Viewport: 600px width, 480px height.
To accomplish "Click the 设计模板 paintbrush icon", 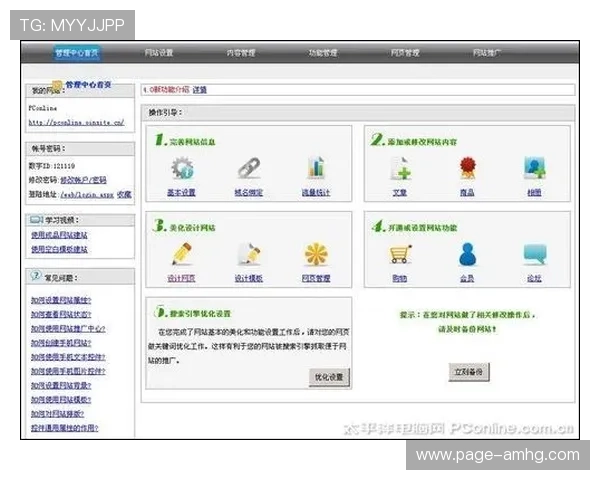I will click(x=249, y=254).
